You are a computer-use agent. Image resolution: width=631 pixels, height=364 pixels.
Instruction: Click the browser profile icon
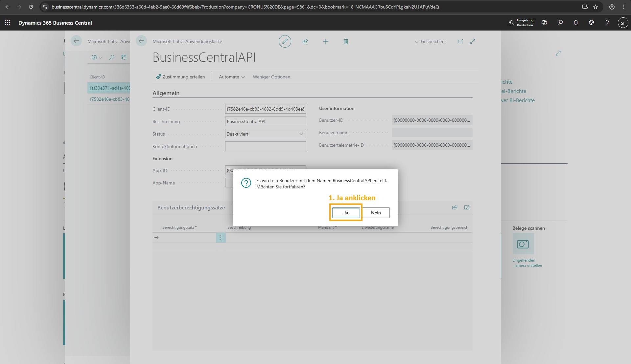click(x=612, y=7)
